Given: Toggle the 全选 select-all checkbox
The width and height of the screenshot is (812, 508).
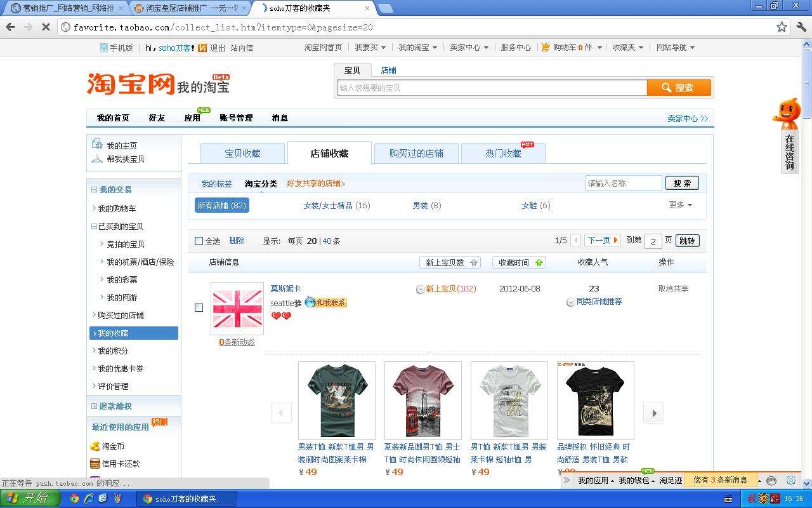Looking at the screenshot, I should coord(199,241).
